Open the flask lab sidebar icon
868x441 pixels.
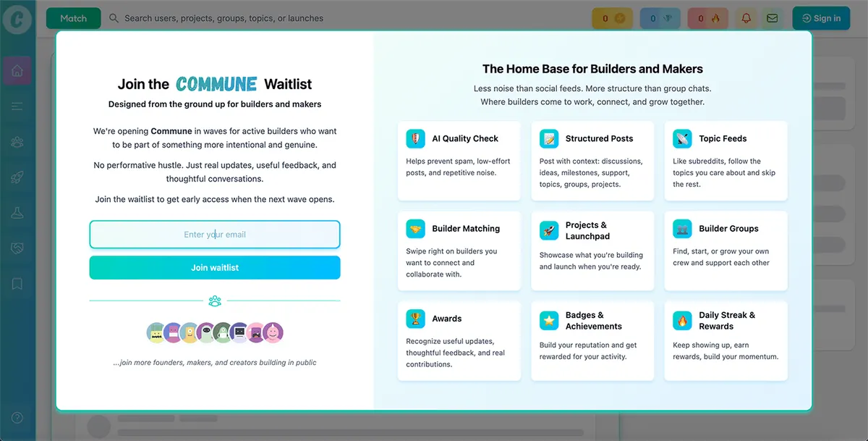17,213
